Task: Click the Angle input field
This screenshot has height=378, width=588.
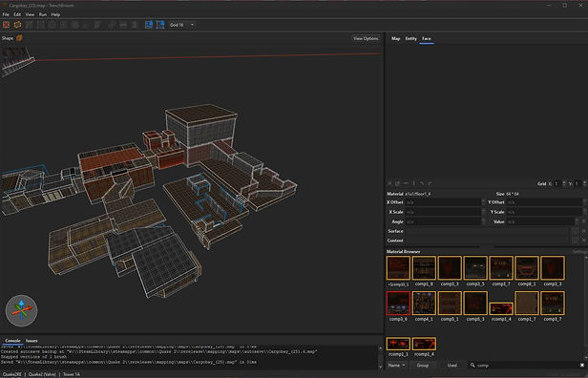Action: [x=443, y=221]
